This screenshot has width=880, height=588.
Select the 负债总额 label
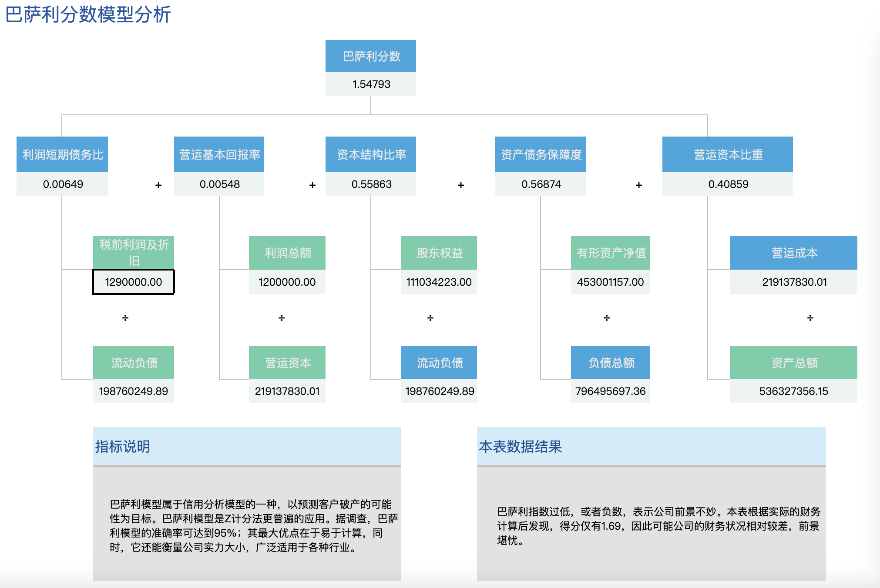(x=611, y=363)
